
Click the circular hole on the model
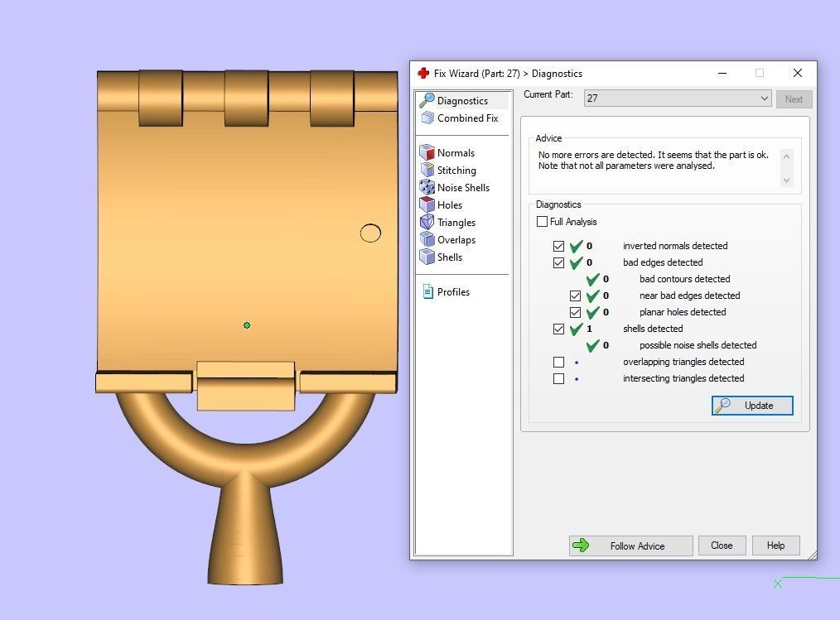pos(371,233)
